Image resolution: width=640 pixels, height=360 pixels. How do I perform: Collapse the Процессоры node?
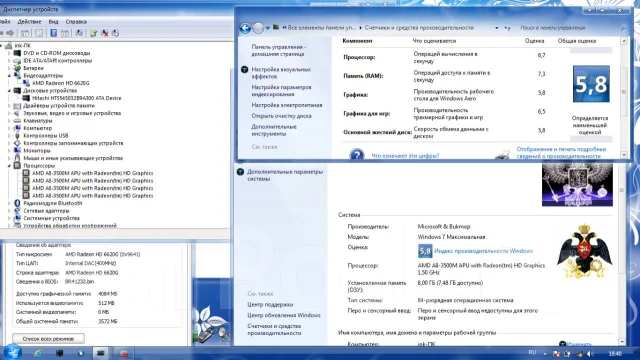coord(9,166)
